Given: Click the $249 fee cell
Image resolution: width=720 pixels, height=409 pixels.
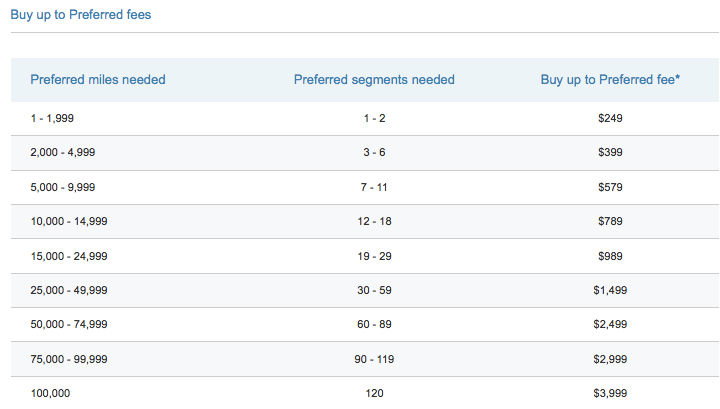Looking at the screenshot, I should pos(610,118).
